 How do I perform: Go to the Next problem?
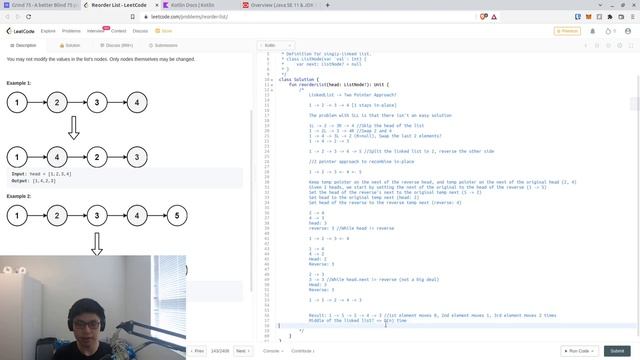[242, 351]
